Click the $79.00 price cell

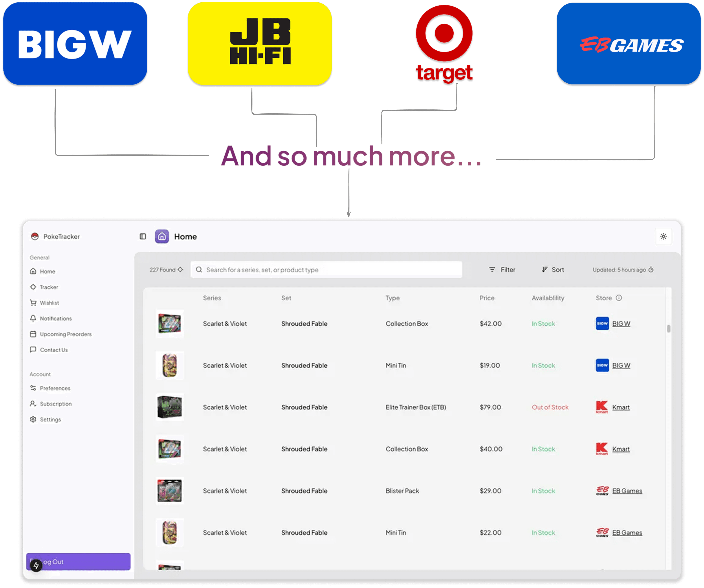tap(490, 408)
